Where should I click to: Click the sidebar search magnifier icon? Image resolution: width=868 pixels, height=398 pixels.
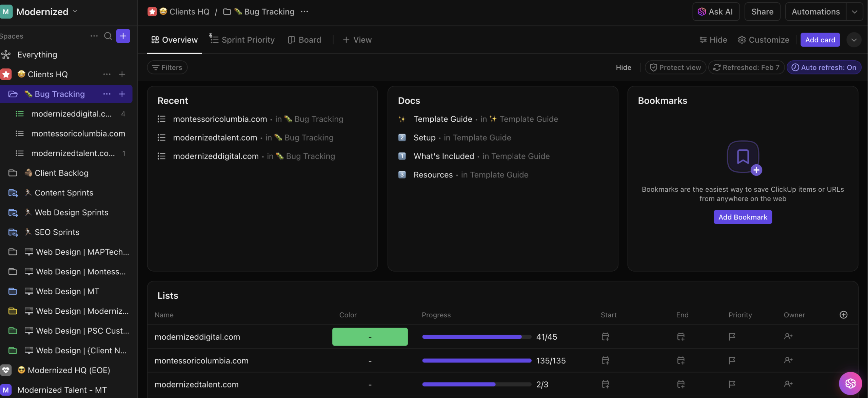108,36
